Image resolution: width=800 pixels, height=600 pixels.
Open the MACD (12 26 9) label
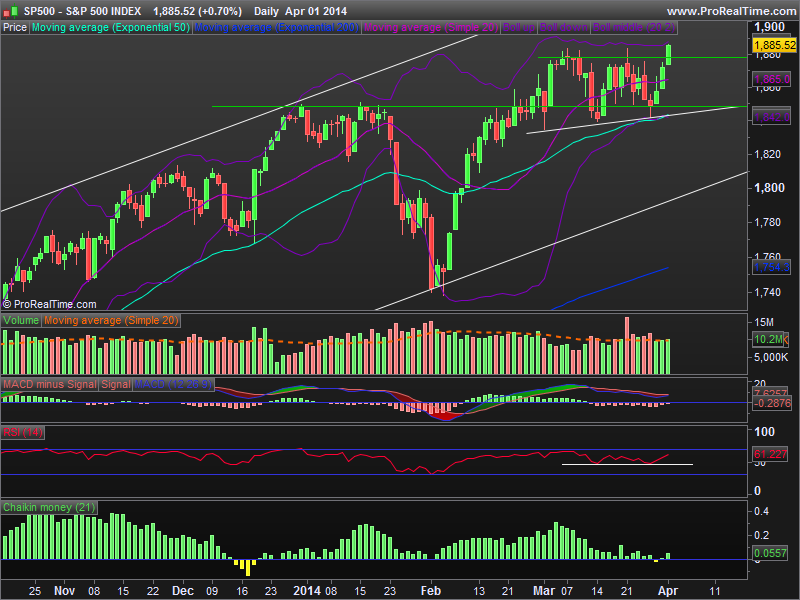[173, 384]
